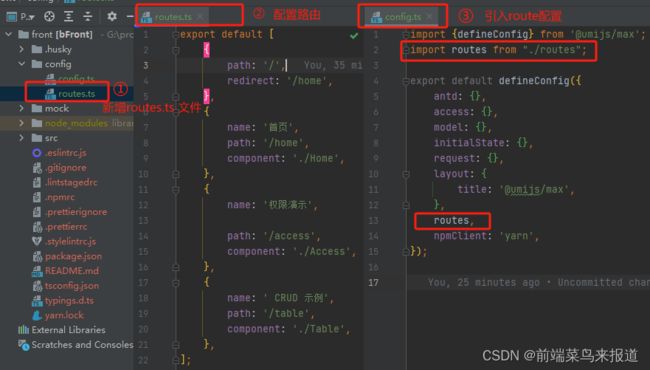Click component: './Home' line in routes.ts
The image size is (650, 370).
pyautogui.click(x=286, y=158)
